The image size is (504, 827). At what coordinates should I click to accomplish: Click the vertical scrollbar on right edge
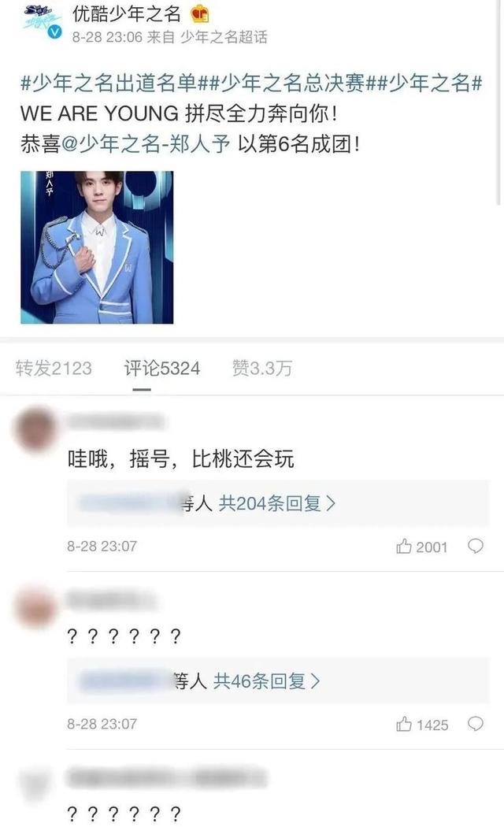(x=498, y=100)
